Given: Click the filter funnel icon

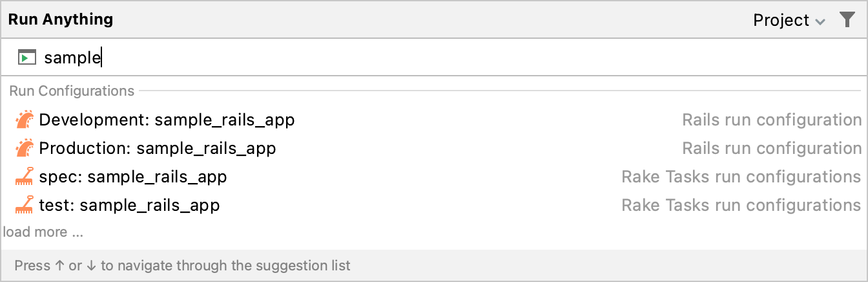Looking at the screenshot, I should (847, 20).
